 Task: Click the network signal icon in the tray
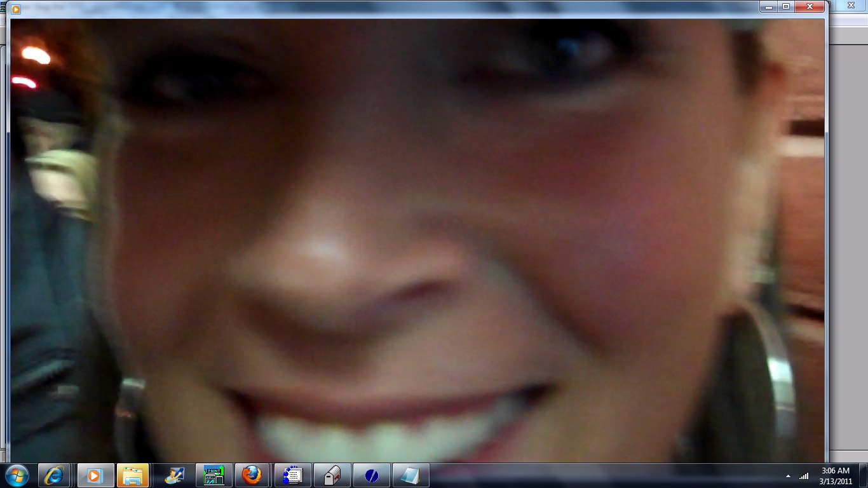(804, 476)
